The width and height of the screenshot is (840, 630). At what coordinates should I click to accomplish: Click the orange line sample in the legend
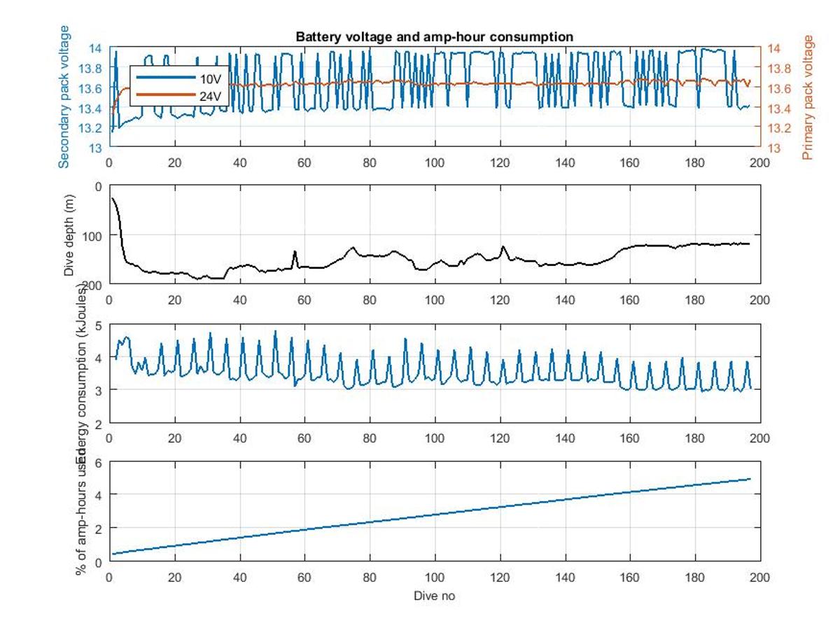165,94
